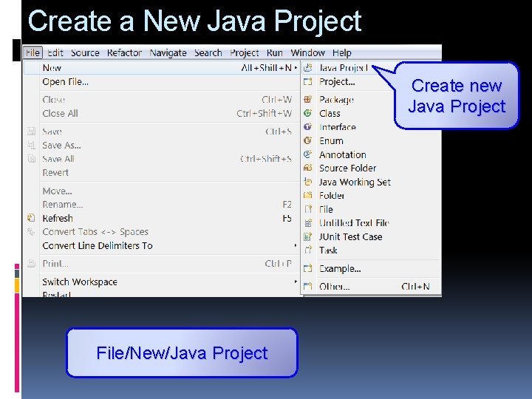The height and width of the screenshot is (399, 532).
Task: Click the Java Project icon in submenu
Action: (x=307, y=67)
